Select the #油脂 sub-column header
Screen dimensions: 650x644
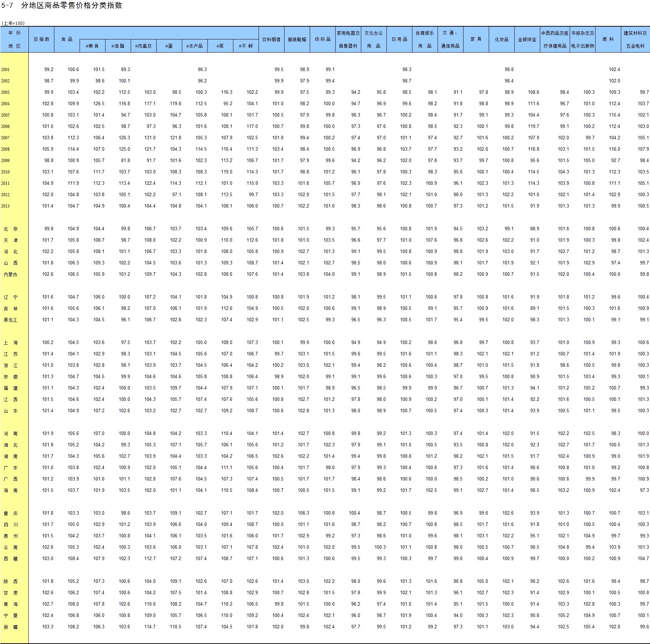(118, 46)
